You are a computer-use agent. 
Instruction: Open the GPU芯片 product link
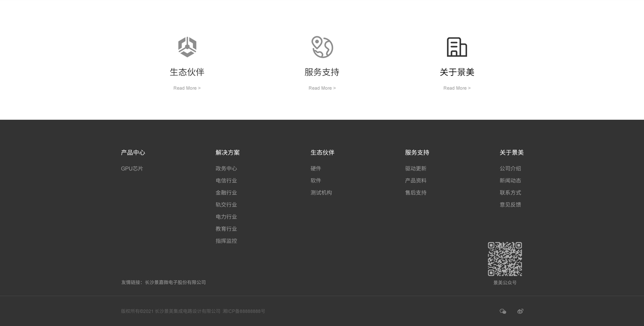[132, 169]
